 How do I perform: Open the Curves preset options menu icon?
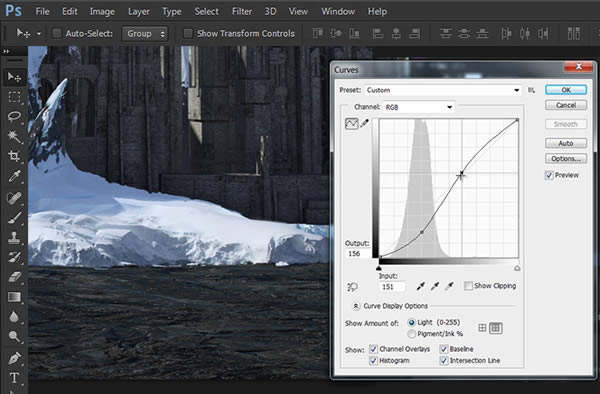(532, 90)
